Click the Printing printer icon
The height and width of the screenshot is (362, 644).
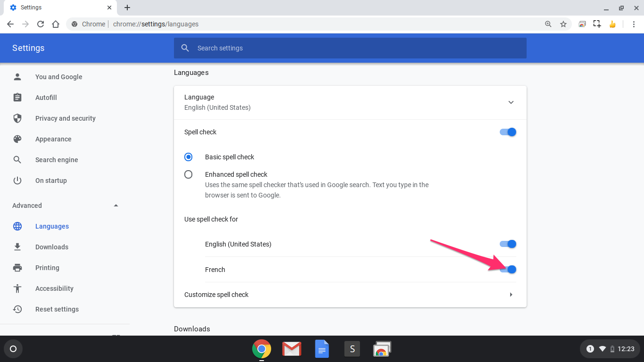coord(17,268)
